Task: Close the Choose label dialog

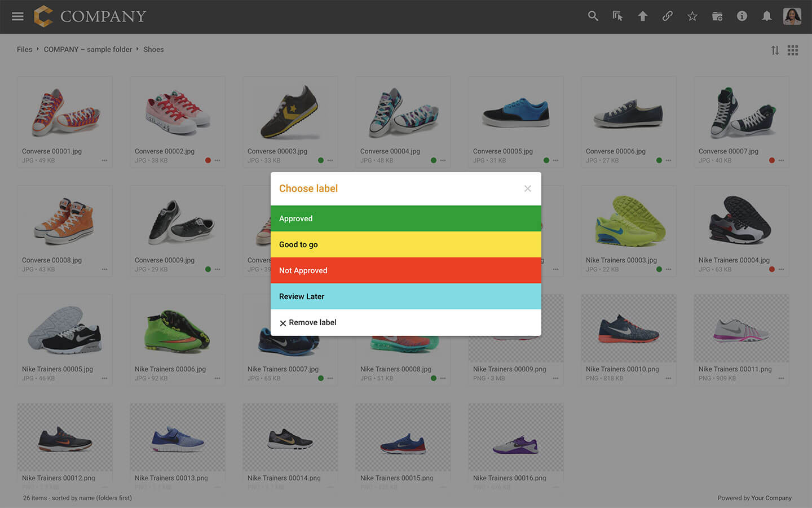Action: click(x=527, y=189)
